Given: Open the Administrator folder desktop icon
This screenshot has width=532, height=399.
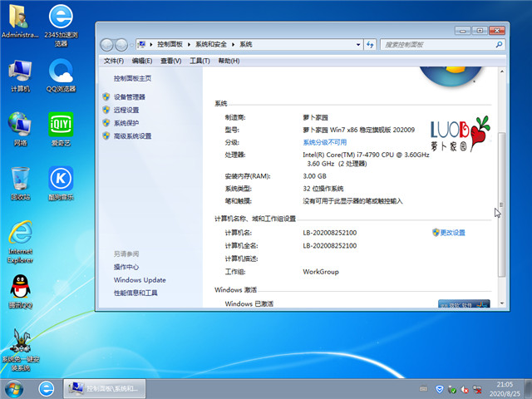Looking at the screenshot, I should click(20, 21).
